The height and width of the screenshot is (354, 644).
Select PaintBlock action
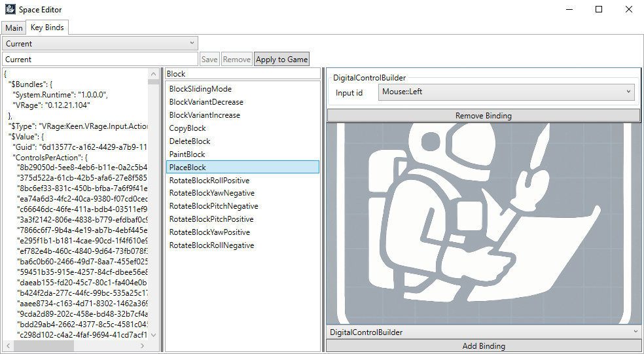pos(242,154)
